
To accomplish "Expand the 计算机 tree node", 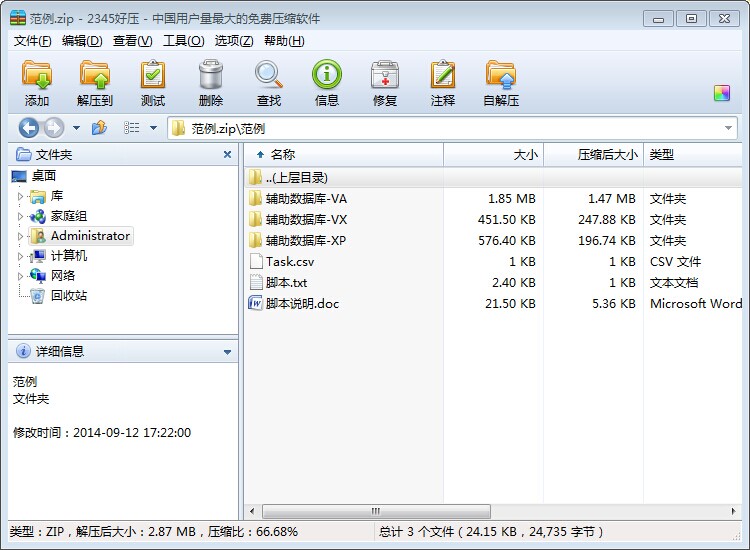I will point(20,256).
